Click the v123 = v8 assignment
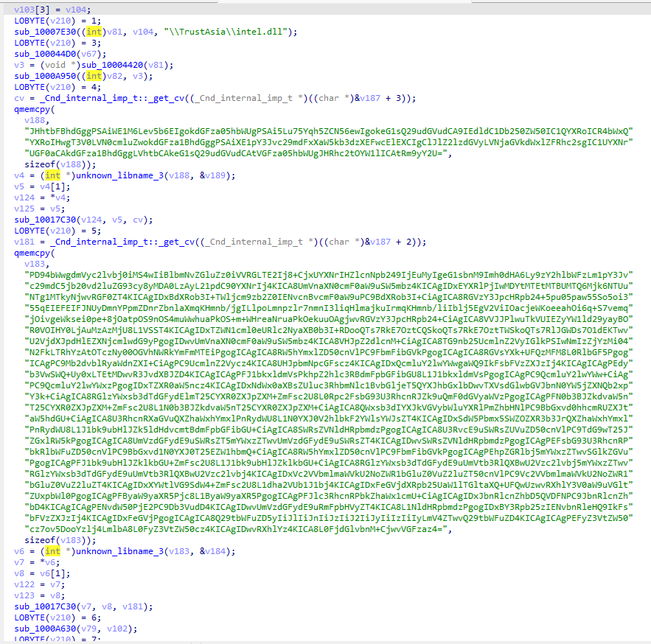This screenshot has height=644, width=651. [x=39, y=596]
